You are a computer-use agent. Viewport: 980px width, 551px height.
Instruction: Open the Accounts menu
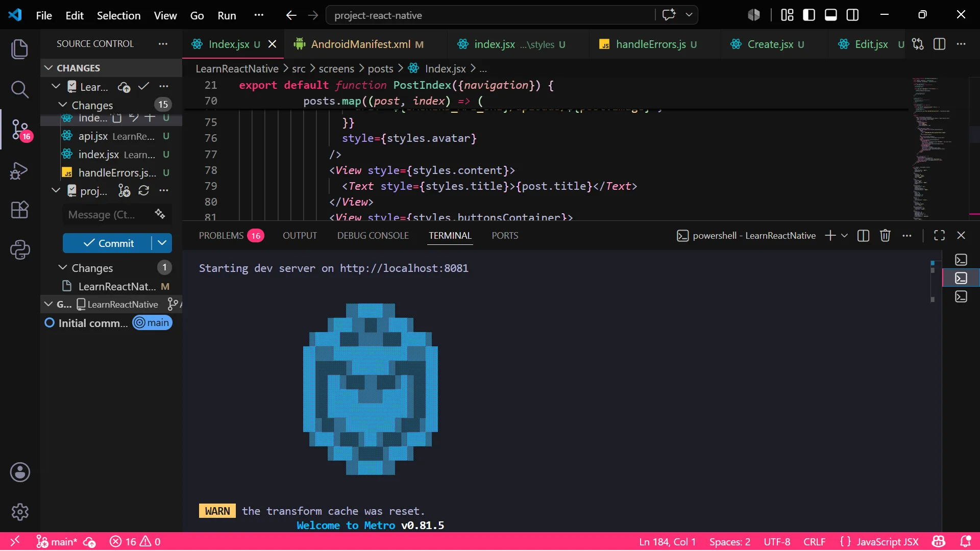click(19, 472)
